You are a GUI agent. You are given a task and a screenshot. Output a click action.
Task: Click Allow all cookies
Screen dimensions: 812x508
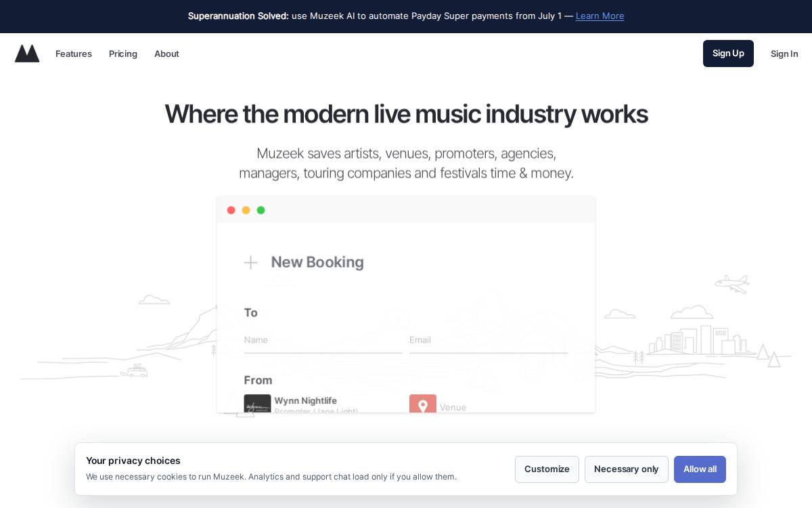[700, 469]
